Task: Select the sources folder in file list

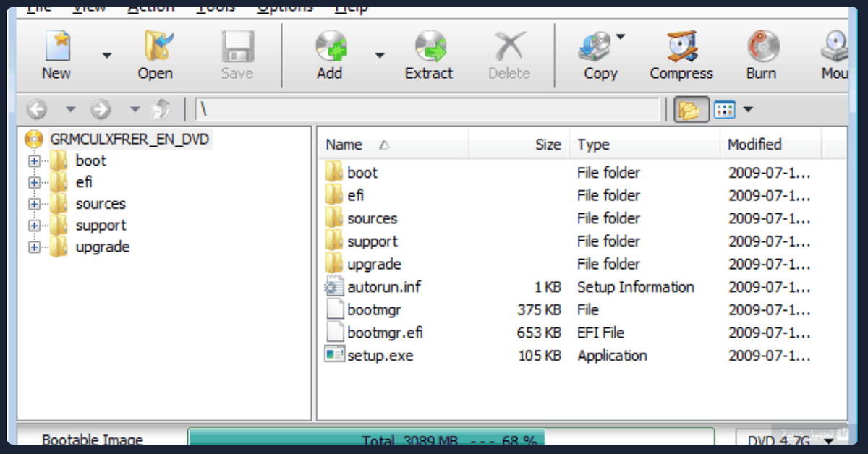Action: (372, 218)
